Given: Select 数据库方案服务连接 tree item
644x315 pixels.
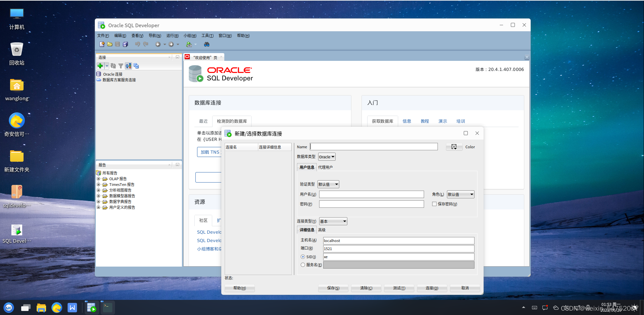Looking at the screenshot, I should [119, 80].
